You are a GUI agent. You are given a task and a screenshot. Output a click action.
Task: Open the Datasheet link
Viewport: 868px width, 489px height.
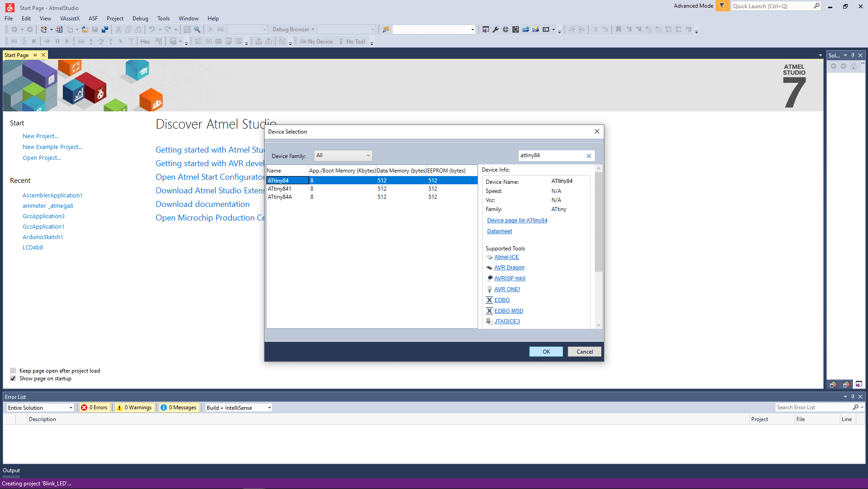[x=499, y=231]
